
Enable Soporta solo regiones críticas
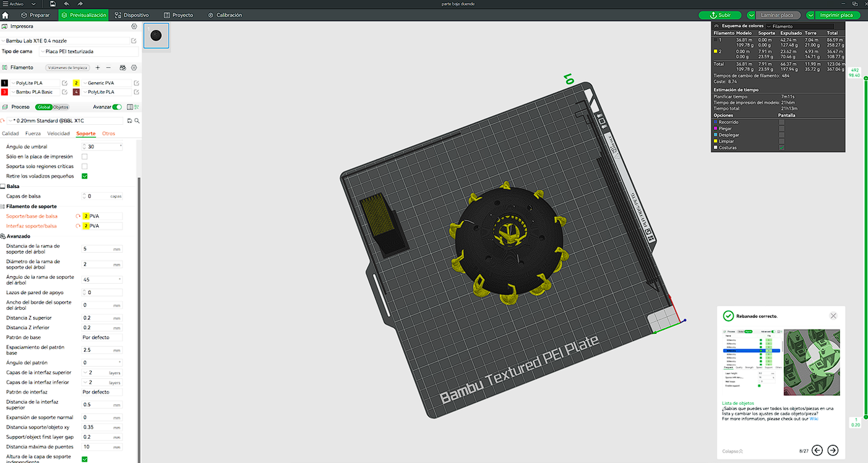(x=85, y=166)
